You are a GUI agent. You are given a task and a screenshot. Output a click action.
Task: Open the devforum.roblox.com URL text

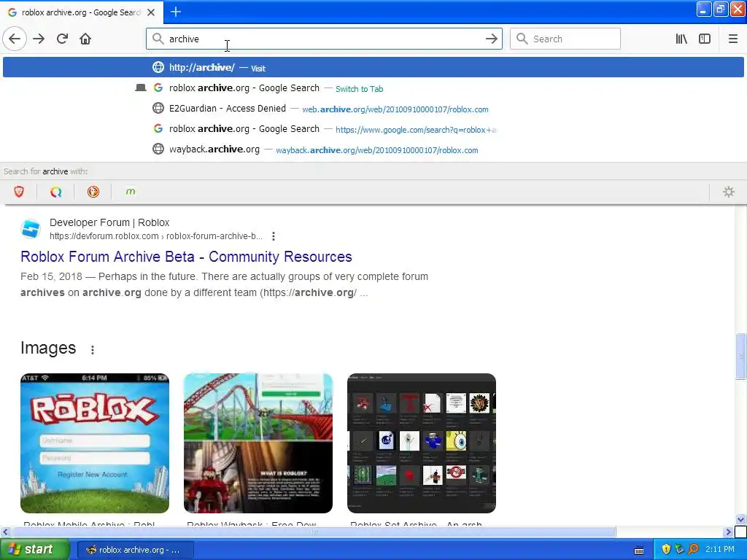[x=156, y=236]
